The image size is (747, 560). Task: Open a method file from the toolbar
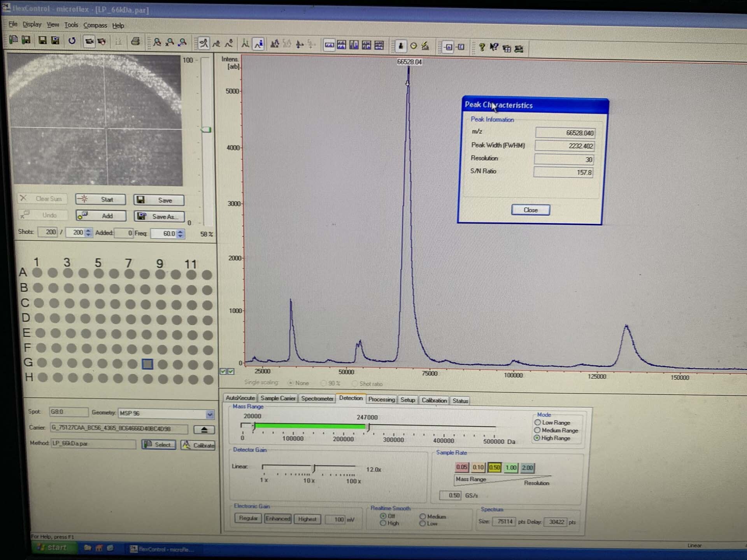click(x=13, y=40)
